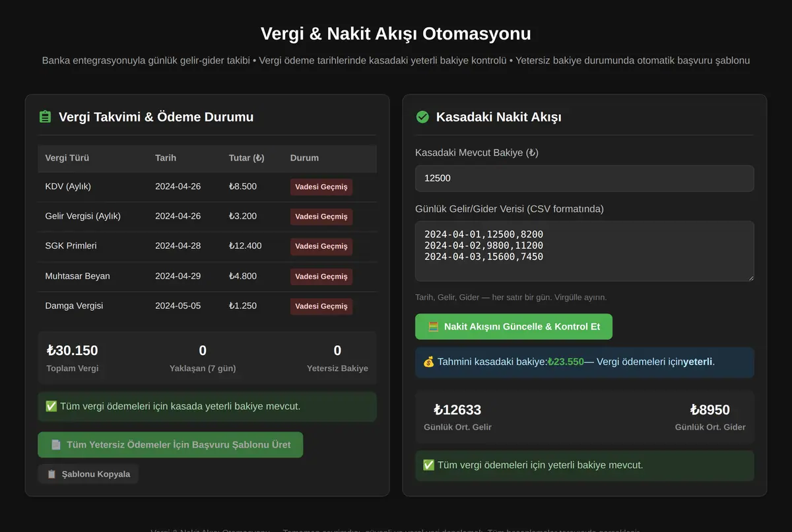Click the clipboard icon on Şablonu Kopyala
This screenshot has width=792, height=532.
pyautogui.click(x=51, y=474)
